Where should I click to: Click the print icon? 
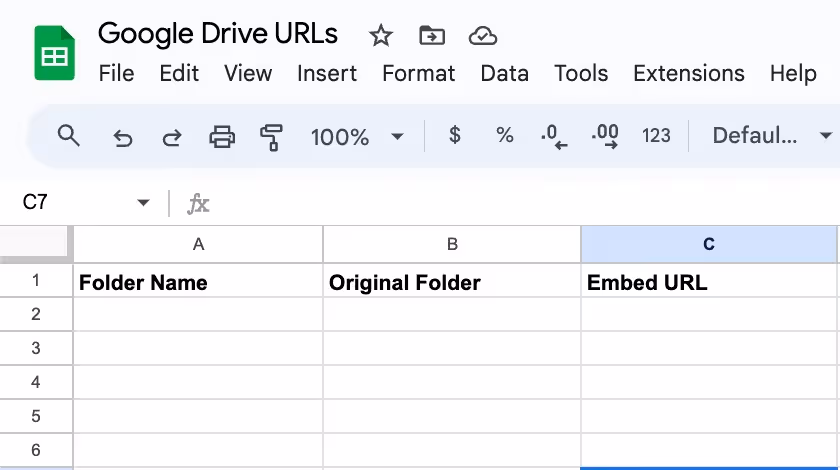pyautogui.click(x=222, y=137)
